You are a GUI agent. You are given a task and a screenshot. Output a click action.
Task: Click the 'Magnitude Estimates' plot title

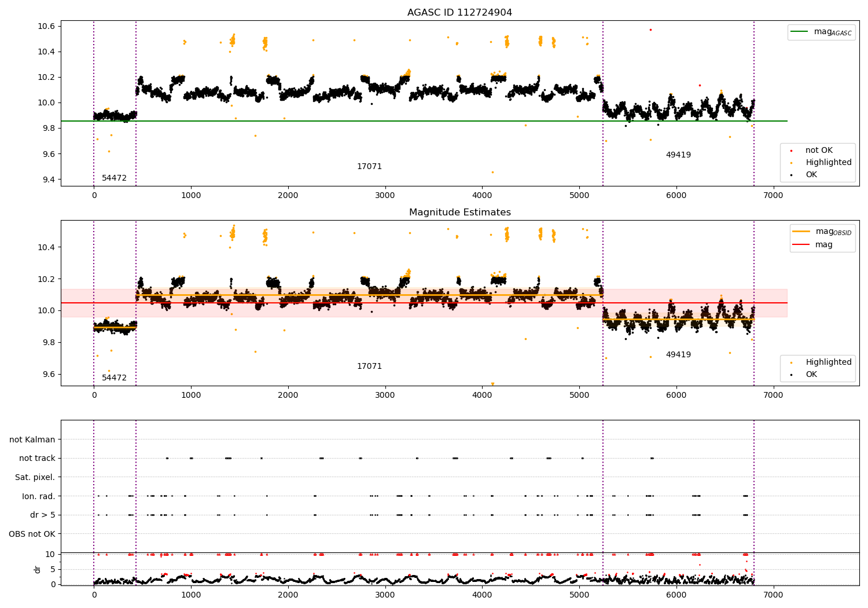coord(459,213)
